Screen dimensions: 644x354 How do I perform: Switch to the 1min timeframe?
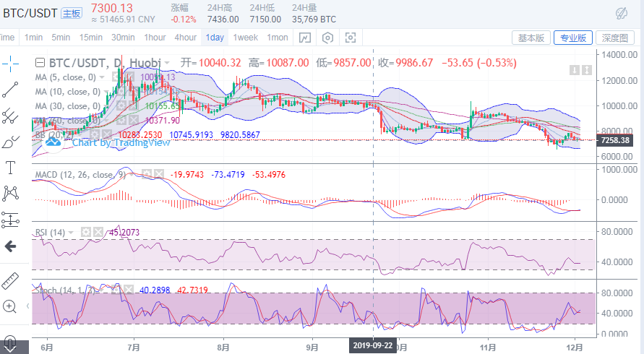point(33,38)
